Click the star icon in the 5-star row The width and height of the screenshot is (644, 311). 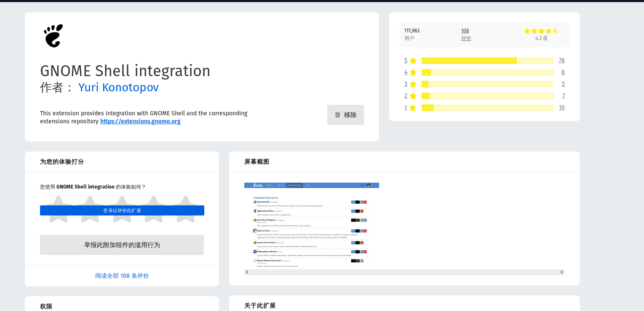point(413,61)
